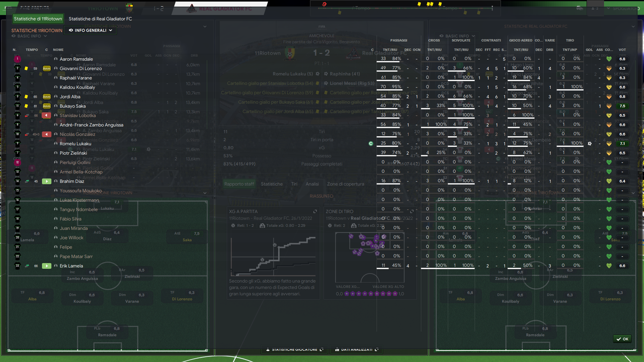The image size is (644, 362).
Task: Click the shirt number 1 icon for Aaron Ramsdale
Action: click(x=17, y=59)
